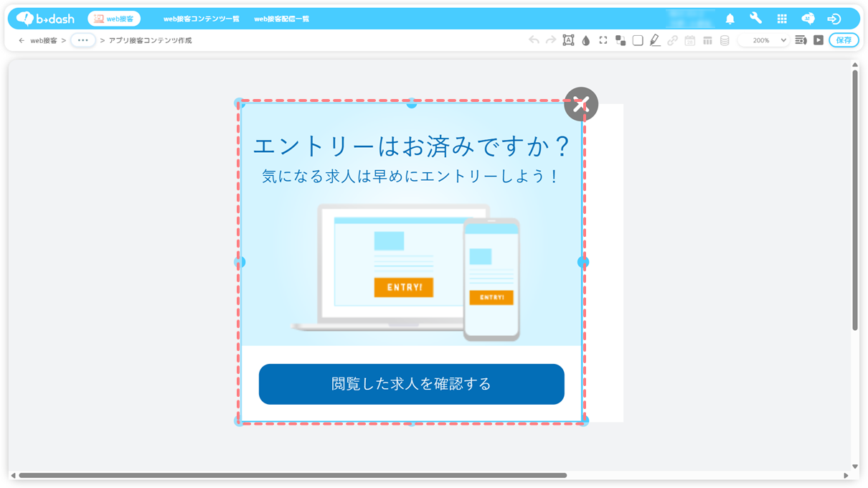
Task: Click the popup's round X close button
Action: pos(581,105)
